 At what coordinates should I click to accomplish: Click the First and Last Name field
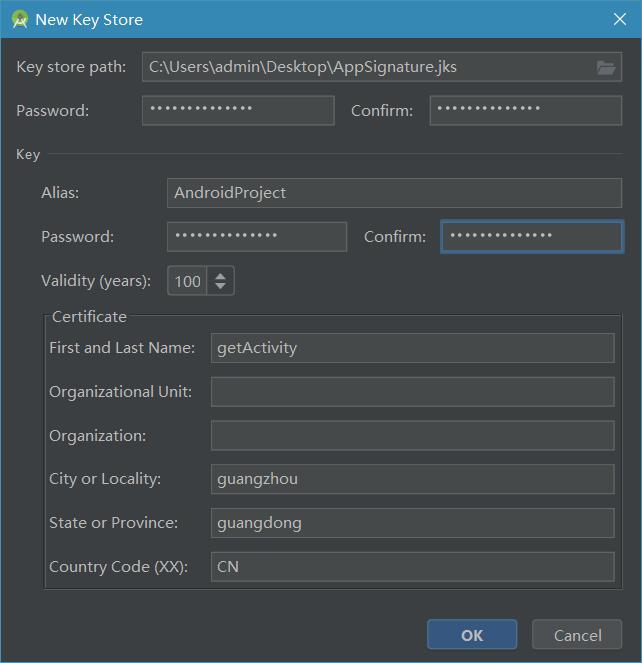pos(412,348)
